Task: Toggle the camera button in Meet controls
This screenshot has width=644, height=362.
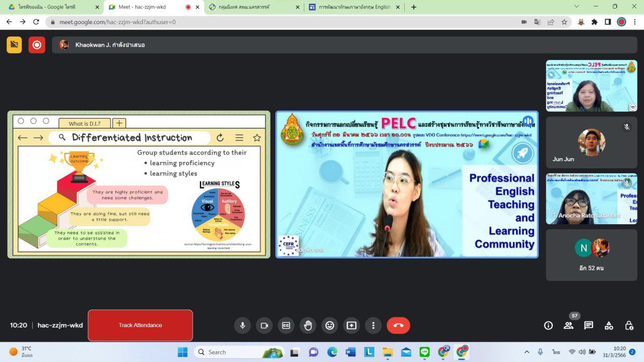Action: (x=264, y=325)
